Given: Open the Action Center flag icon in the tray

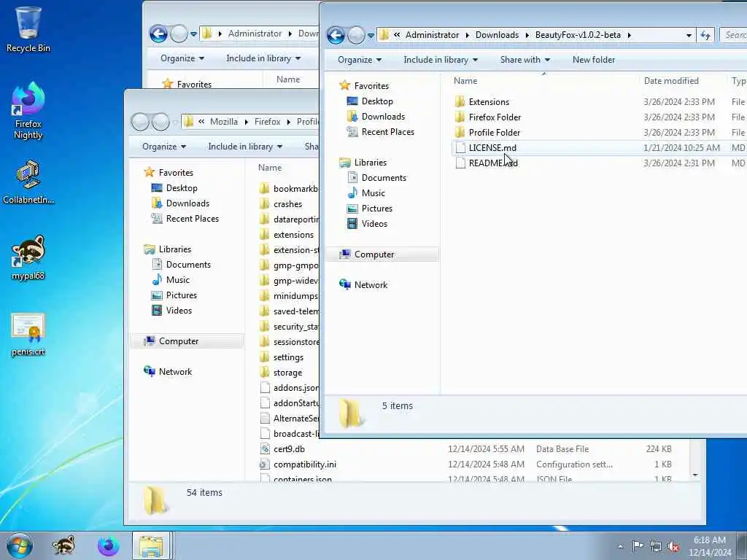Looking at the screenshot, I should coord(638,546).
